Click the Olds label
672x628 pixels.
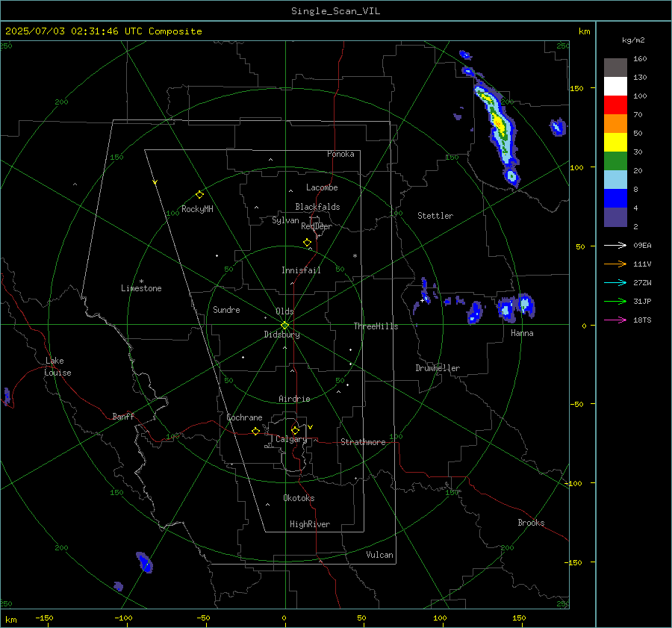(284, 311)
